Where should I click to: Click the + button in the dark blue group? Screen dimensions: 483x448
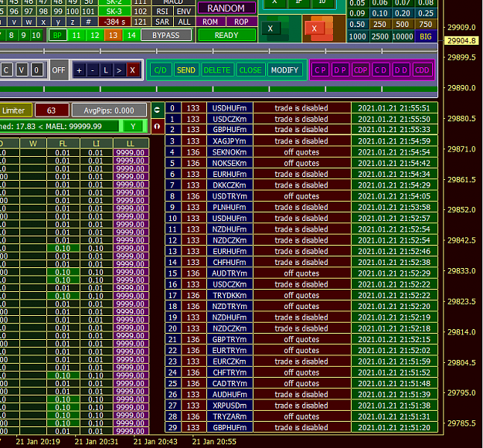coord(79,70)
